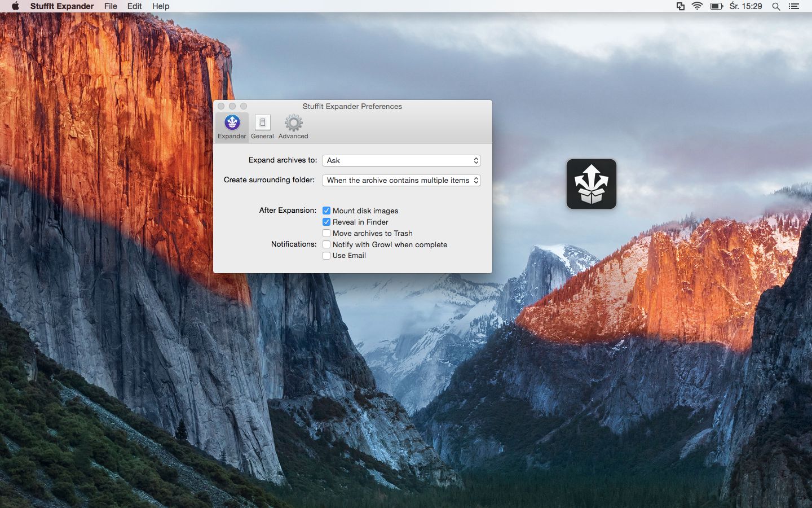
Task: Uncheck Mount disk images
Action: coord(326,211)
